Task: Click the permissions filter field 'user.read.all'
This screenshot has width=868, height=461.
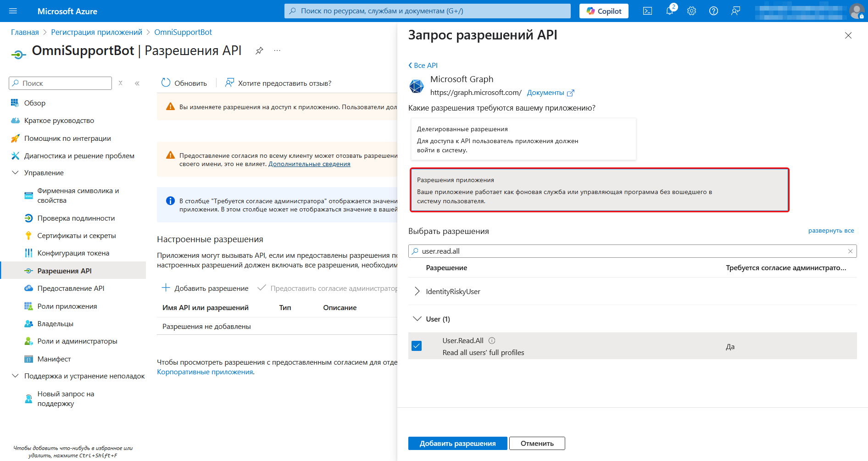Action: 632,251
